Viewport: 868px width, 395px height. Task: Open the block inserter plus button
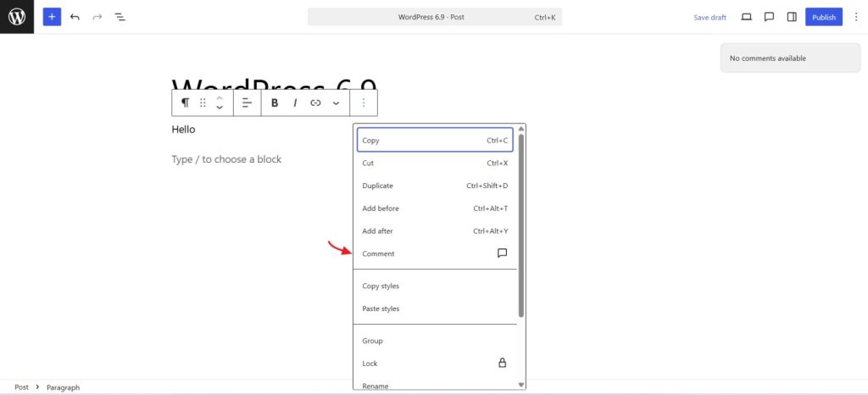(52, 17)
